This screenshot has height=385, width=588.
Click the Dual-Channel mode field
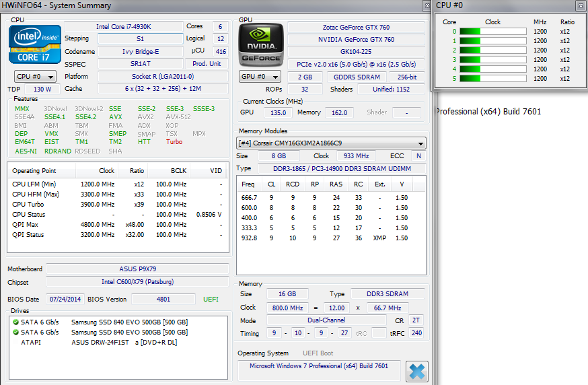(326, 320)
